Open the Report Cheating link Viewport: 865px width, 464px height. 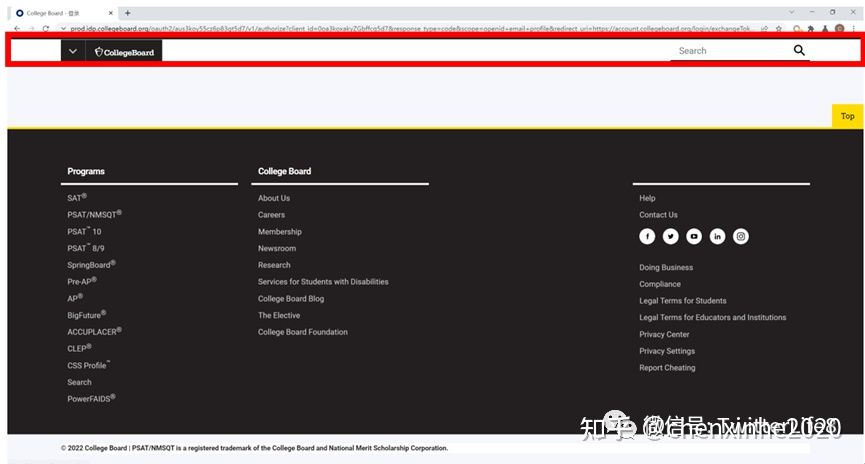pyautogui.click(x=667, y=367)
